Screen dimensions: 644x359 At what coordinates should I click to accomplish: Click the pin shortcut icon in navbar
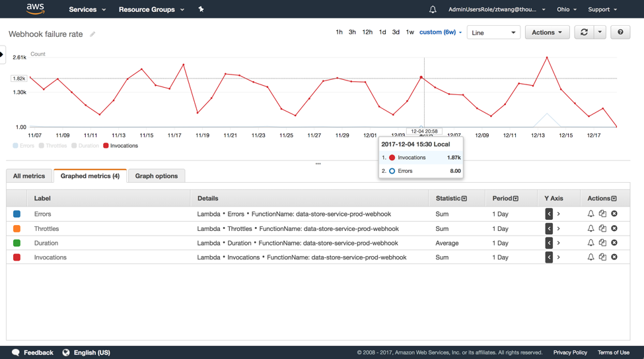coord(201,9)
